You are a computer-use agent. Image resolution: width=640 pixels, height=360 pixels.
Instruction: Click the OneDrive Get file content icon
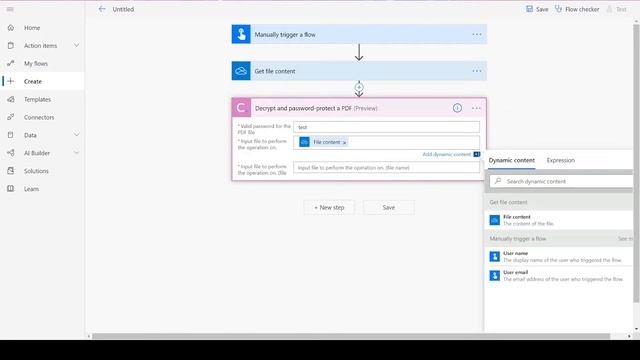pyautogui.click(x=241, y=71)
